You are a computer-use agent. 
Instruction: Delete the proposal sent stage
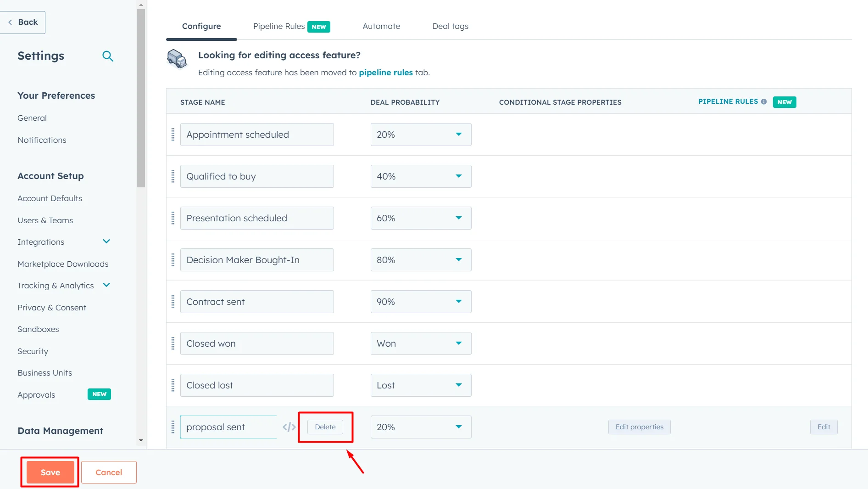[325, 427]
